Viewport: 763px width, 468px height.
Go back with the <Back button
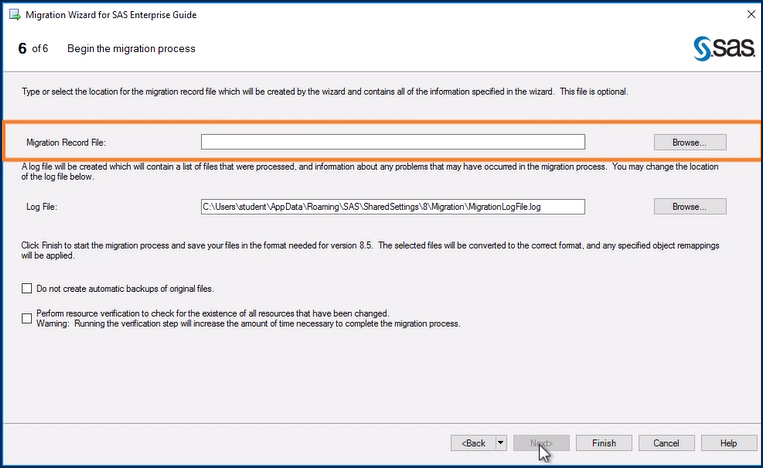(x=474, y=443)
